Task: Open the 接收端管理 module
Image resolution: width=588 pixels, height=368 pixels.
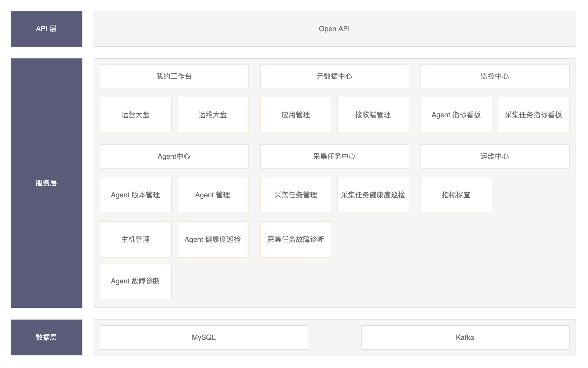Action: click(x=373, y=115)
